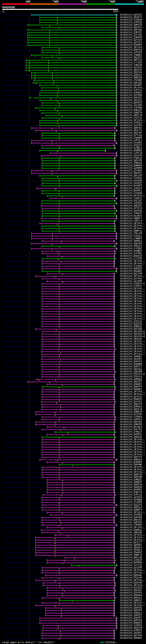Click label UniRef100_P29468
Image resolution: width=146 pixels, height=644 pixels.
(131, 193)
